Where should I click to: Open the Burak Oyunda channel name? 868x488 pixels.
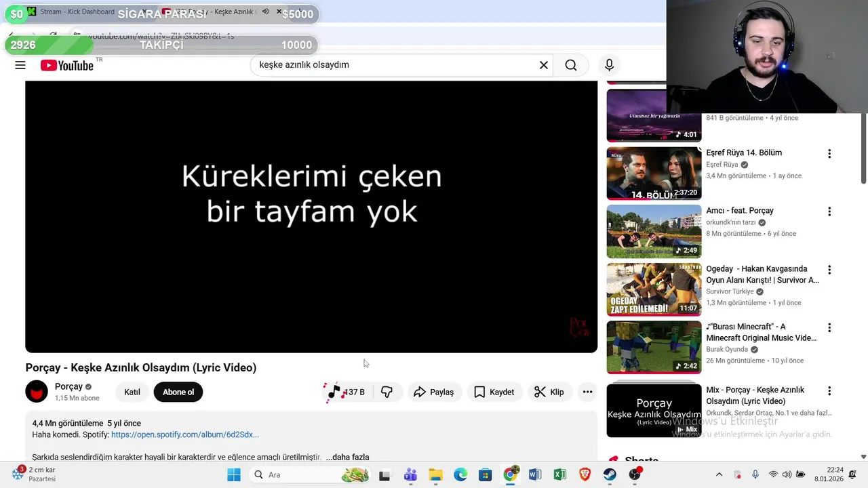[727, 350]
